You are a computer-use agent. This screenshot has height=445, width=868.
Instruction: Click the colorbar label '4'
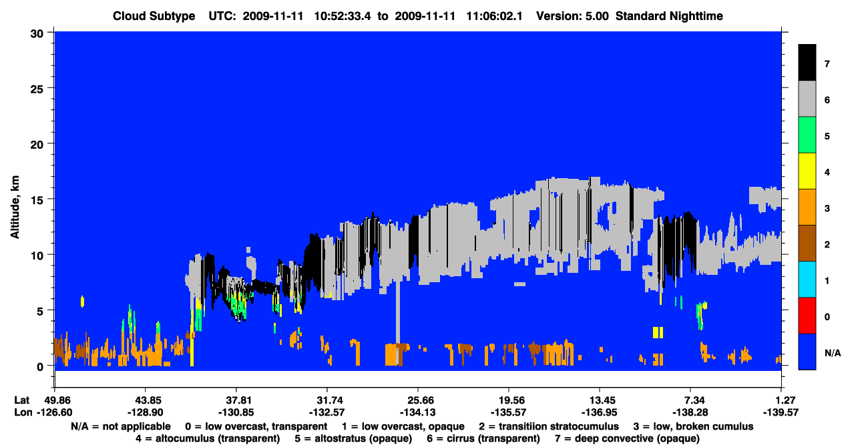point(827,171)
